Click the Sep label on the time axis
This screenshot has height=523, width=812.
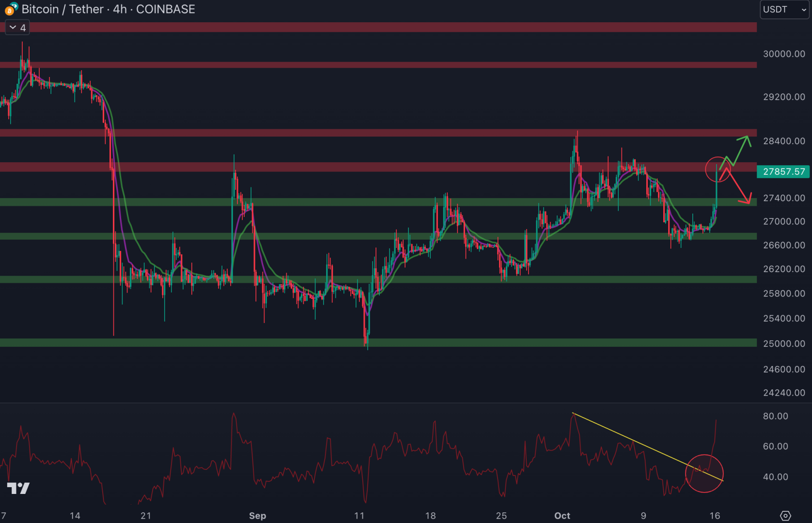pyautogui.click(x=257, y=516)
